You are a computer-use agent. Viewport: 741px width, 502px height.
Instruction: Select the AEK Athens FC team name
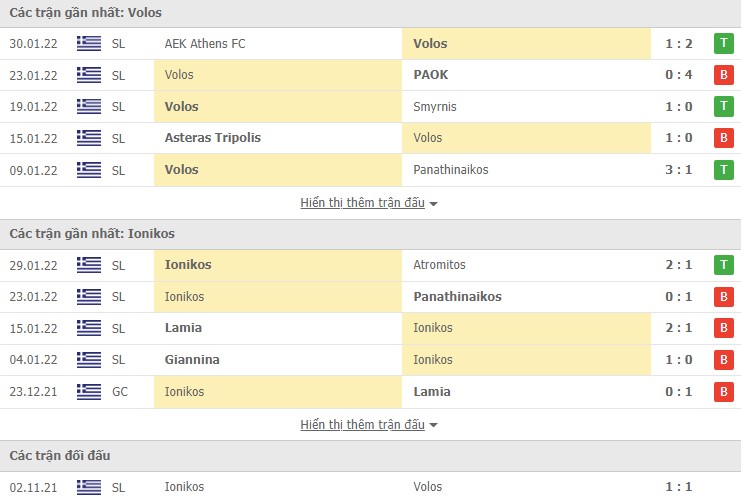205,43
